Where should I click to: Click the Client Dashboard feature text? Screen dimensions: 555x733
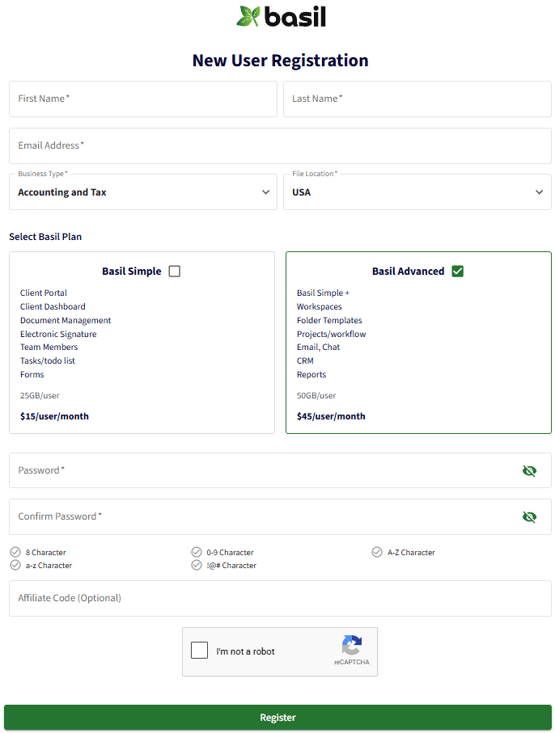(53, 307)
